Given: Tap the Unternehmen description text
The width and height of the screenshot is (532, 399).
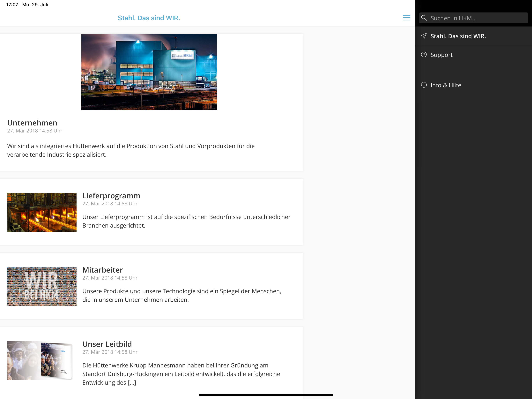Looking at the screenshot, I should (x=131, y=150).
